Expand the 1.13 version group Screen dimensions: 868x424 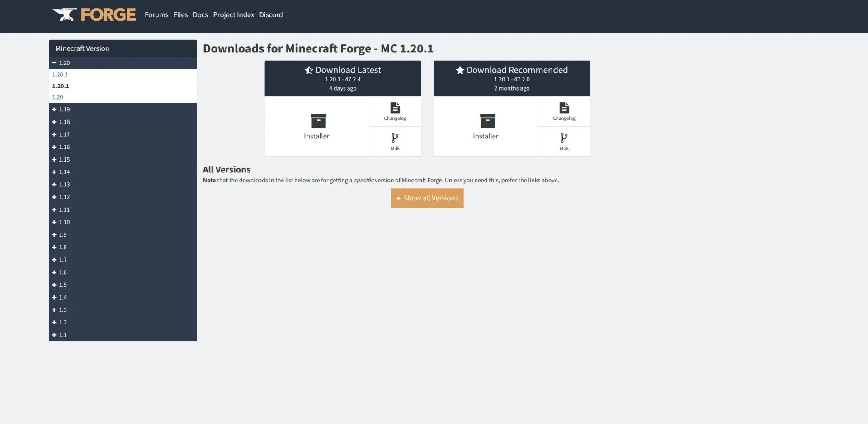(123, 185)
